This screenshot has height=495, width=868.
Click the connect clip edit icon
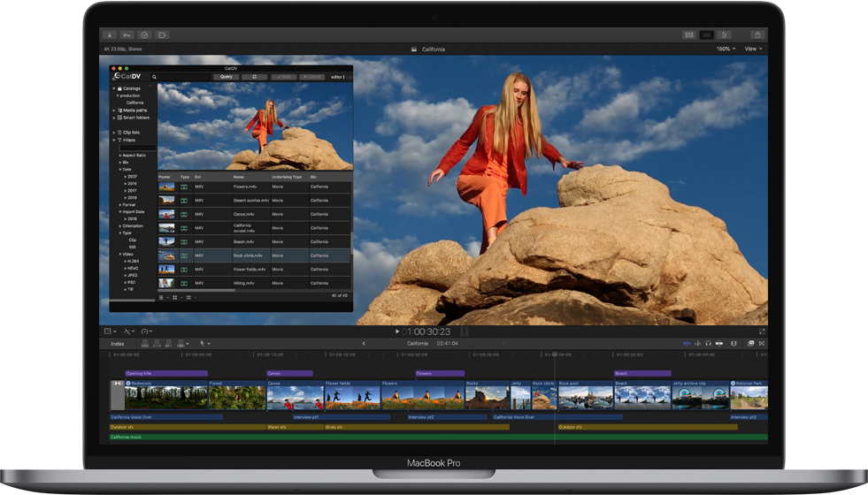[x=144, y=344]
